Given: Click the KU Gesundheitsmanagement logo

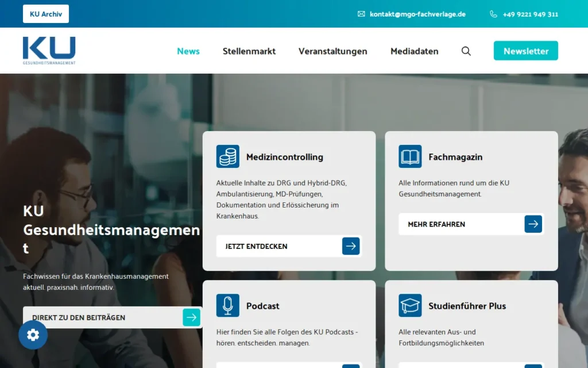Looking at the screenshot, I should [49, 51].
